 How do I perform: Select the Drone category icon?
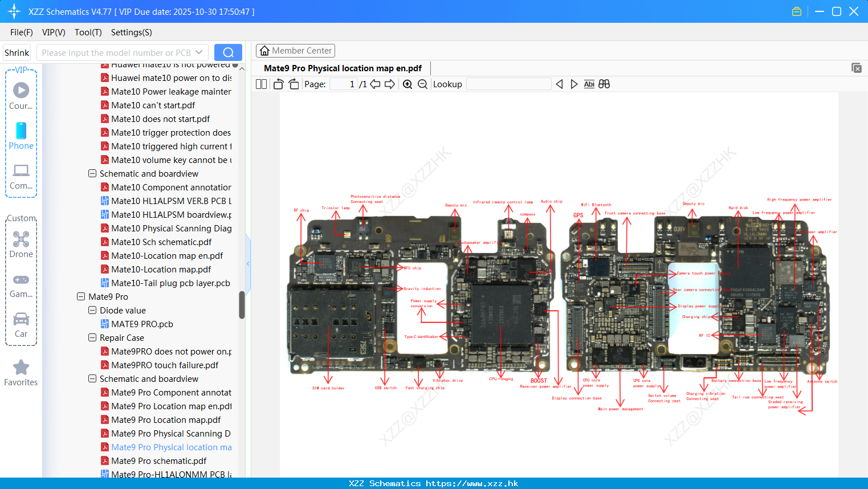(x=21, y=244)
